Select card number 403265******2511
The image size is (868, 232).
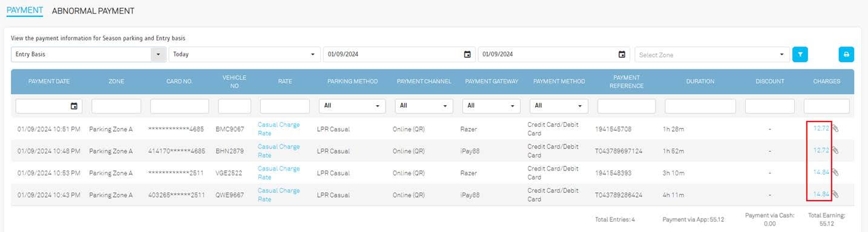[177, 195]
